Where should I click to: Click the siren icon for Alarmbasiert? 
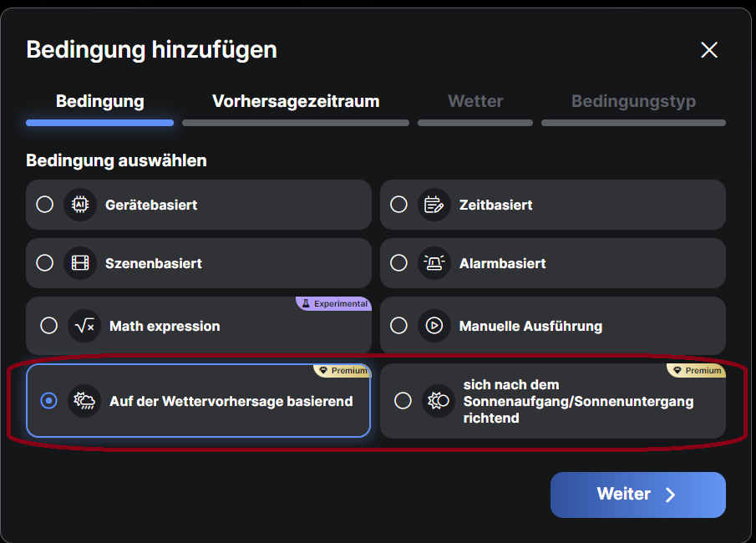point(434,263)
